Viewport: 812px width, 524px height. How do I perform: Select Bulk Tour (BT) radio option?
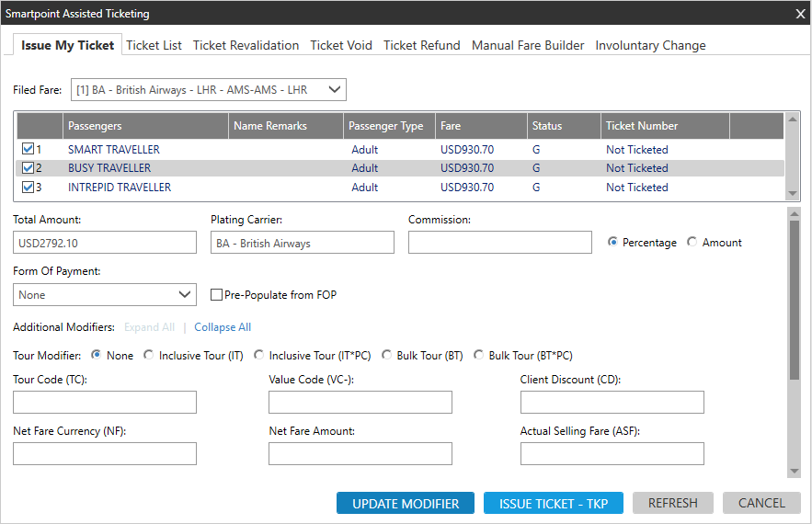pyautogui.click(x=387, y=356)
